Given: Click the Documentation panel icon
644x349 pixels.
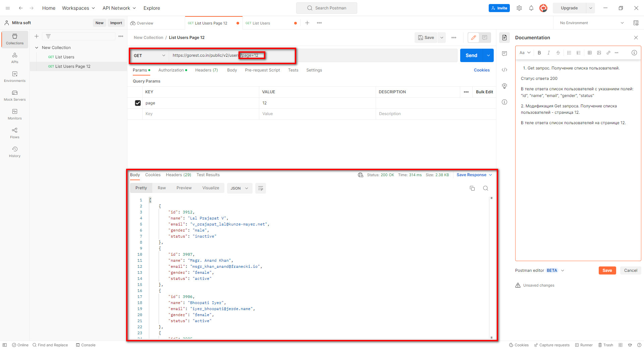Looking at the screenshot, I should click(x=504, y=38).
